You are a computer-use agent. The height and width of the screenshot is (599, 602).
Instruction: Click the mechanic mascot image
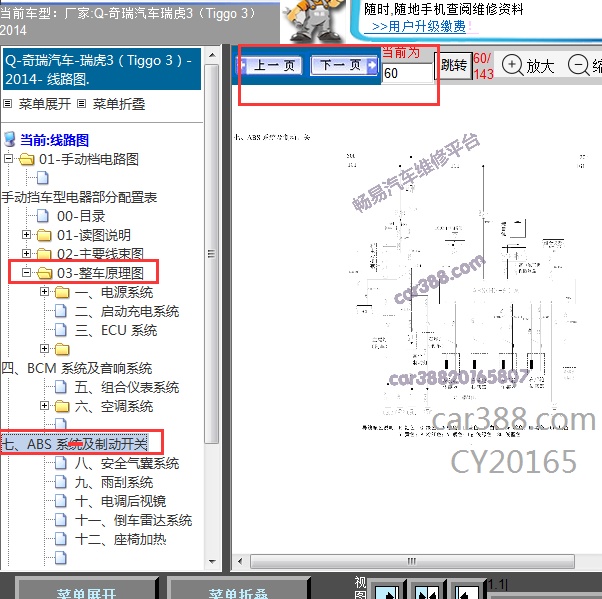click(x=313, y=21)
